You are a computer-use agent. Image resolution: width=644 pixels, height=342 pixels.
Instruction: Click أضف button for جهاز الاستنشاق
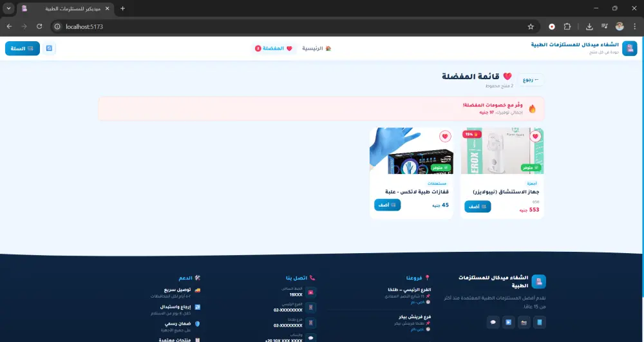coord(478,207)
